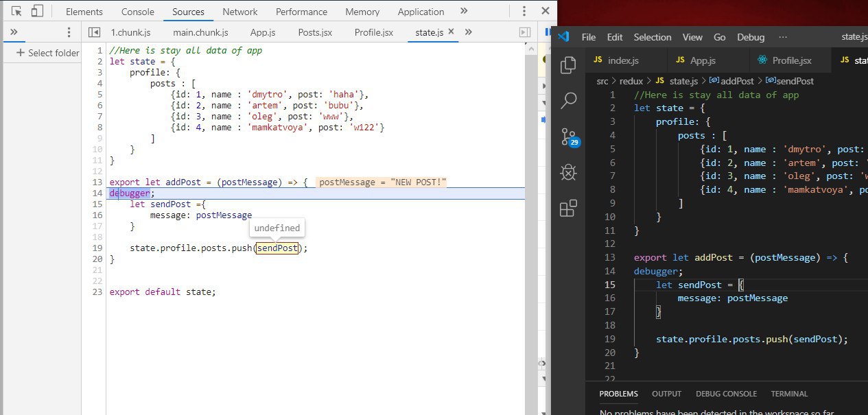The height and width of the screenshot is (415, 868).
Task: Close the state.js tab in DevTools
Action: click(451, 32)
